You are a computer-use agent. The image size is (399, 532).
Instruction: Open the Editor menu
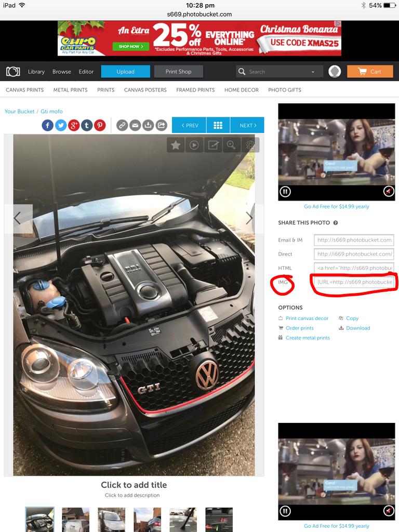point(86,72)
